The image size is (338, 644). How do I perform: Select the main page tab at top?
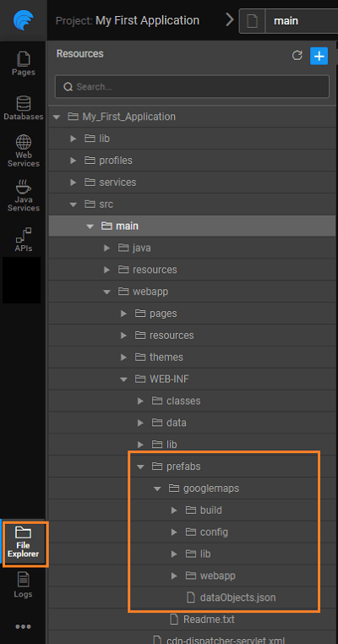[288, 20]
